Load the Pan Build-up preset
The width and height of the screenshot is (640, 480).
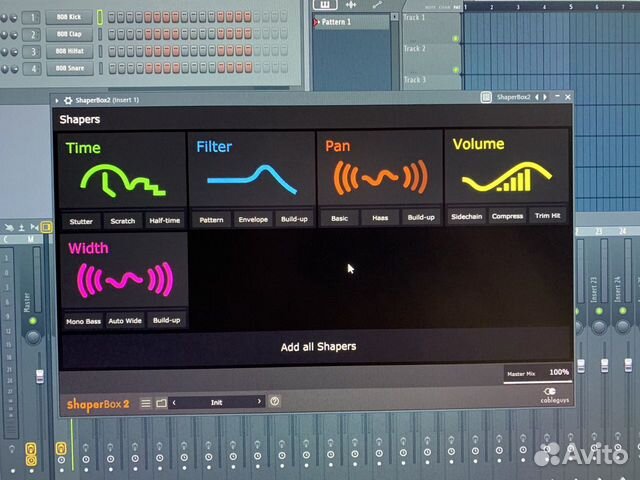[421, 217]
